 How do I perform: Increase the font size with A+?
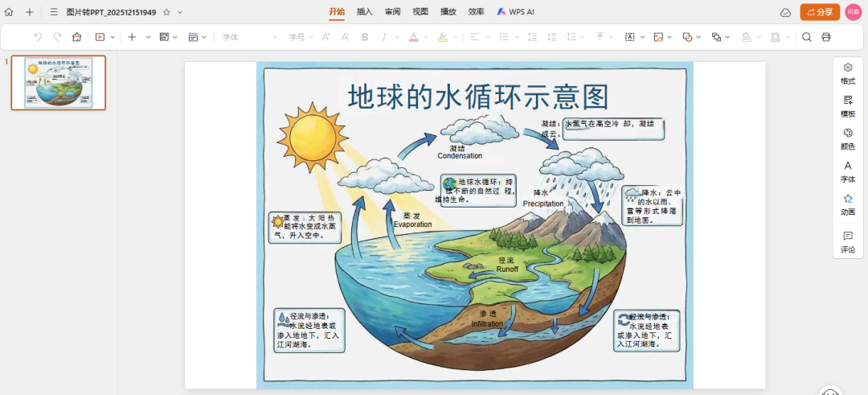[x=326, y=36]
